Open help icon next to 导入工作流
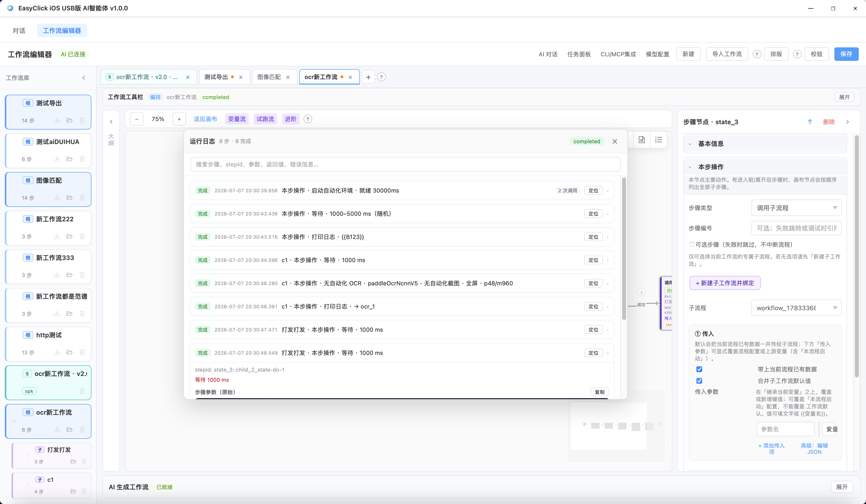The width and height of the screenshot is (866, 504). point(757,54)
